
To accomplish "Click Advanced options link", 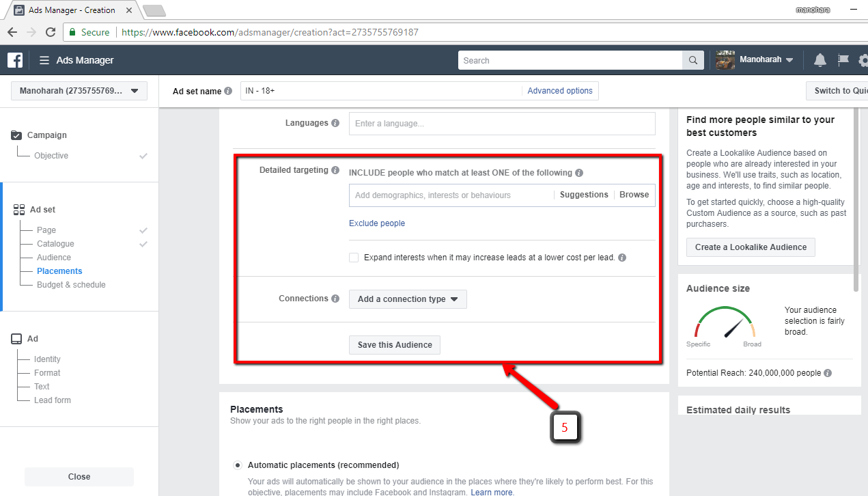I will (560, 91).
